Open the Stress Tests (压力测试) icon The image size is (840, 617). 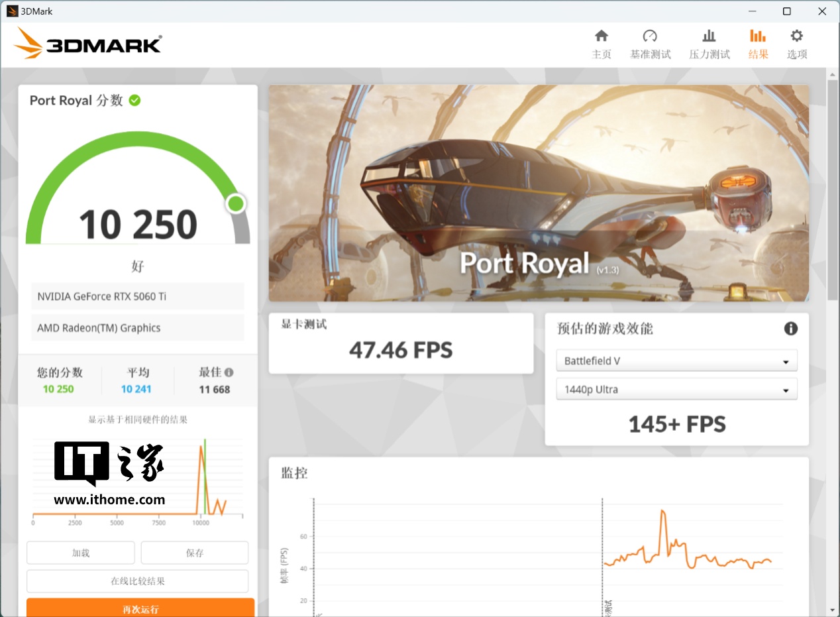click(x=709, y=36)
